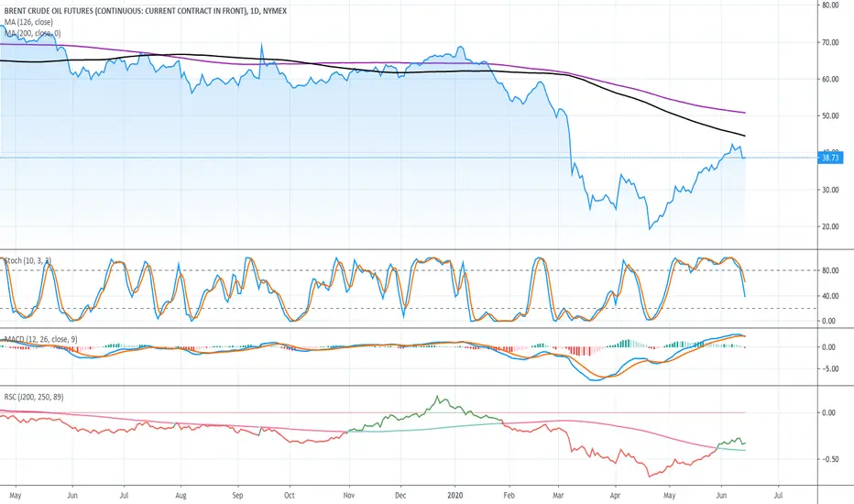The height and width of the screenshot is (504, 854).
Task: Click the Nov time axis label
Action: pos(348,495)
